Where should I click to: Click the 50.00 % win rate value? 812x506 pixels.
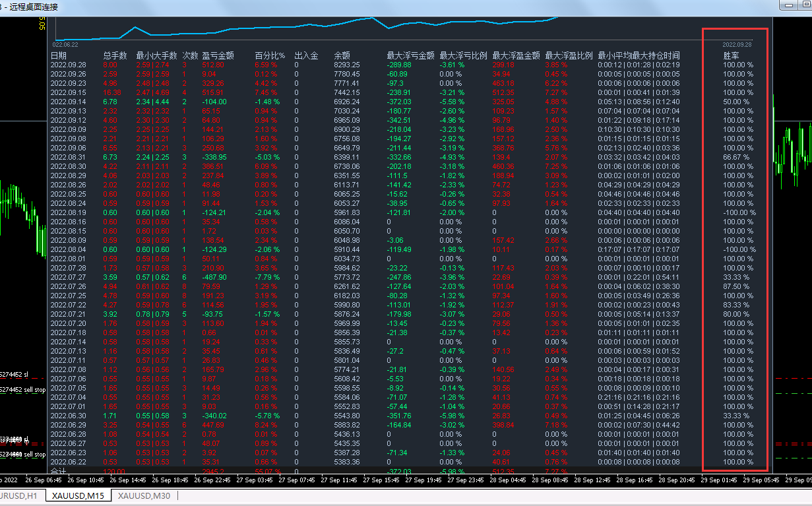[736, 102]
